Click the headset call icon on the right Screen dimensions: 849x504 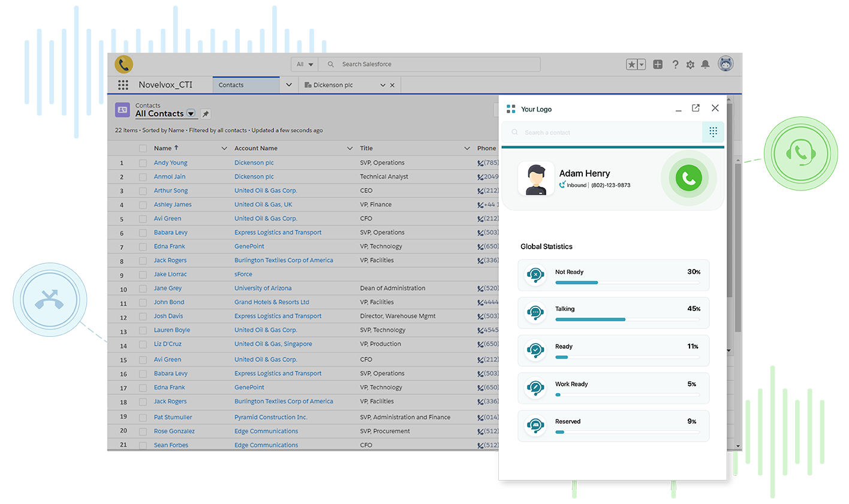[800, 153]
